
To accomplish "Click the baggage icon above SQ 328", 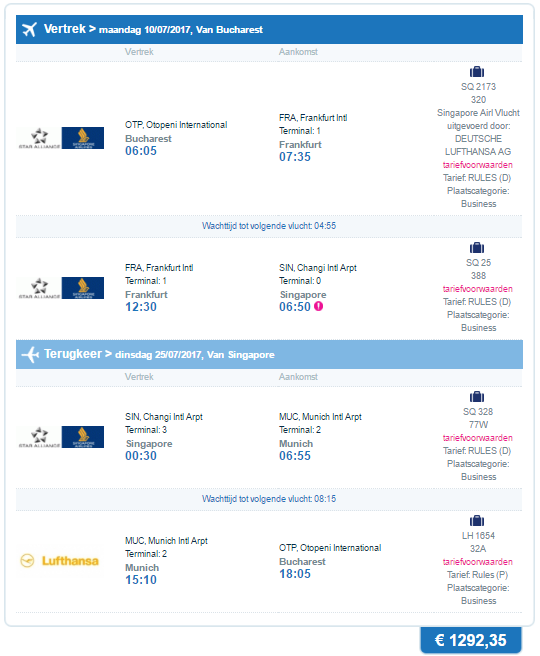I will click(x=477, y=397).
